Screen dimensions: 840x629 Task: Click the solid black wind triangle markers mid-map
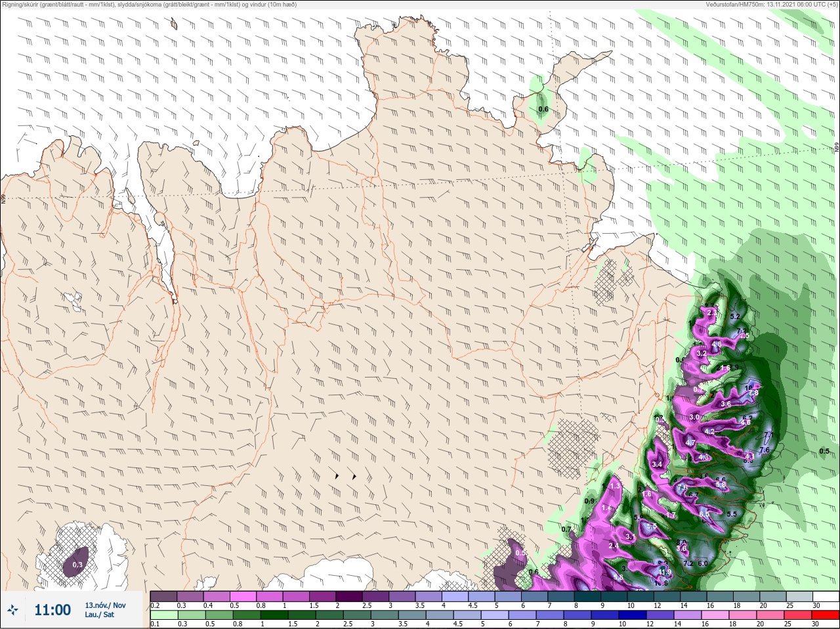point(345,476)
